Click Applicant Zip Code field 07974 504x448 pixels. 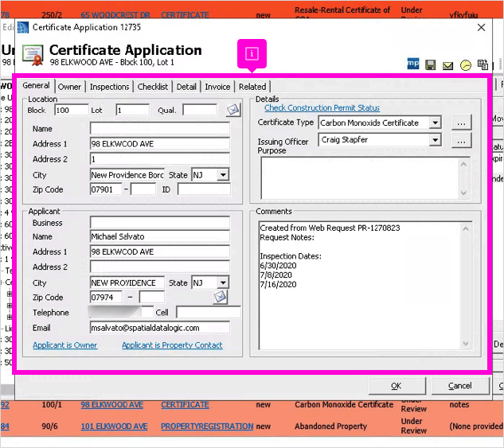pos(106,298)
